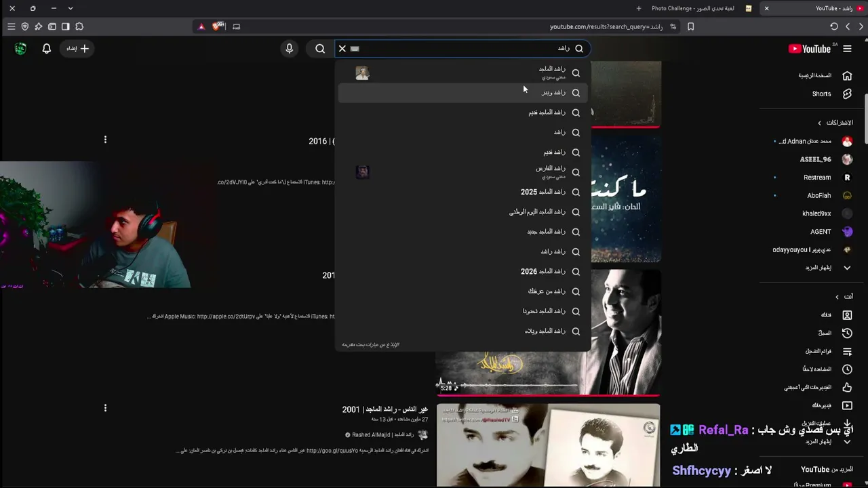Screen dimensions: 868x488
Task: Select the suggestion راشد الماجد 2025
Action: 465,192
